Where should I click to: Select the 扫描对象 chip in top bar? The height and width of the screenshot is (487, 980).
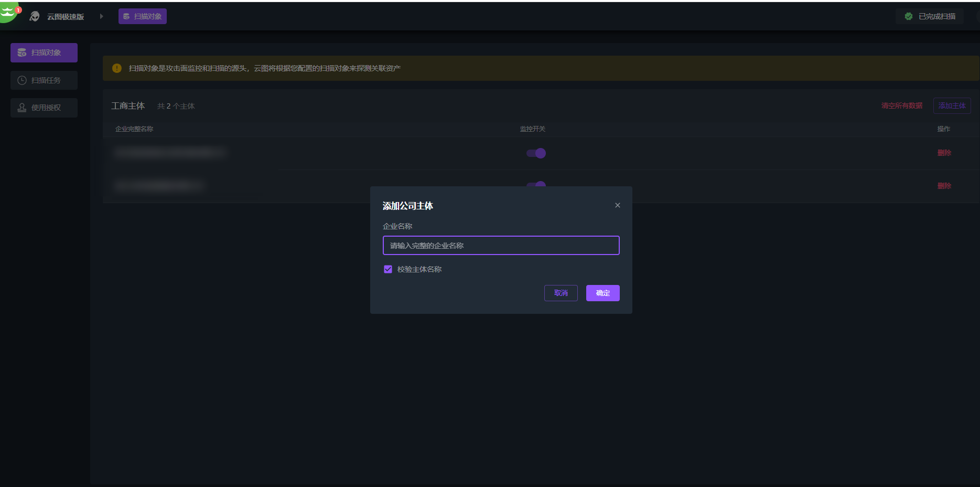(143, 17)
